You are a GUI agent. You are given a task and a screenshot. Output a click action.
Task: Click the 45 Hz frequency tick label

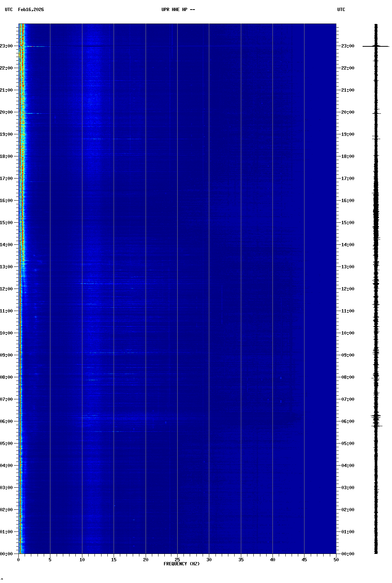pyautogui.click(x=304, y=560)
